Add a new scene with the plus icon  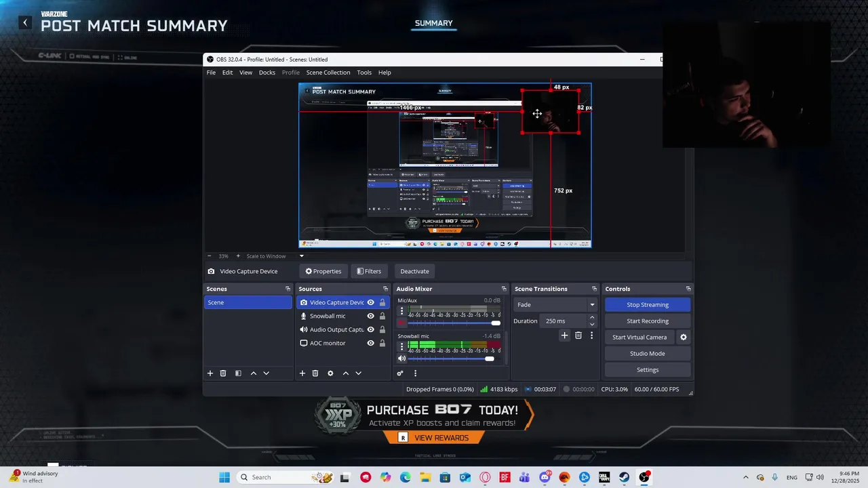pyautogui.click(x=210, y=373)
